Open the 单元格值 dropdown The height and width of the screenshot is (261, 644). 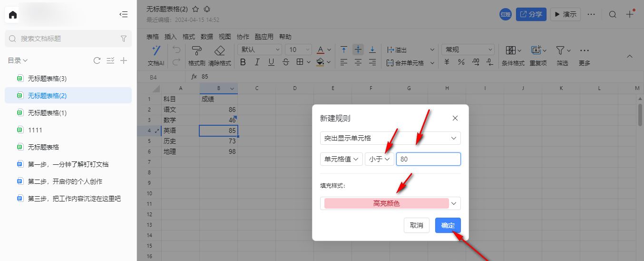(341, 159)
